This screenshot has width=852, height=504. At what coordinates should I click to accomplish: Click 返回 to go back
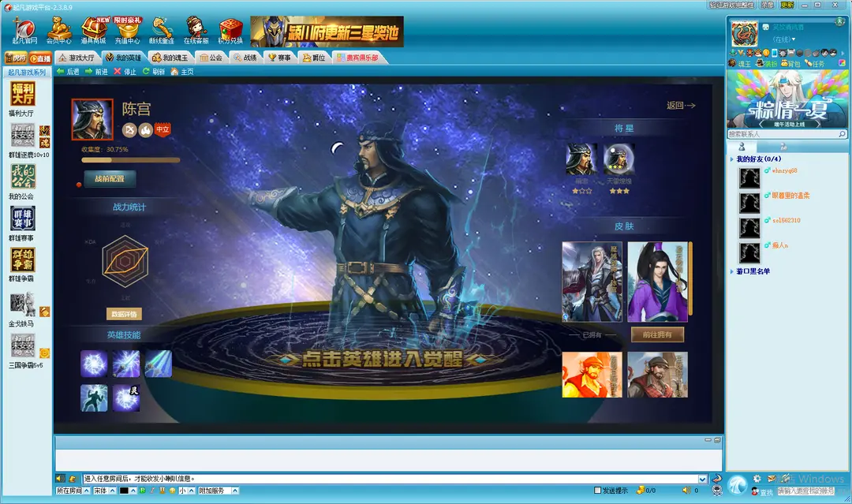pyautogui.click(x=681, y=106)
